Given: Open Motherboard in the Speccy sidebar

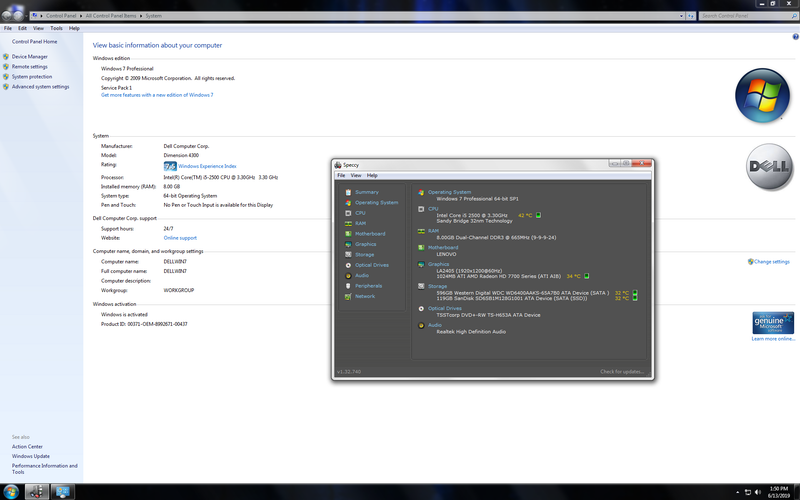Looking at the screenshot, I should tap(370, 234).
